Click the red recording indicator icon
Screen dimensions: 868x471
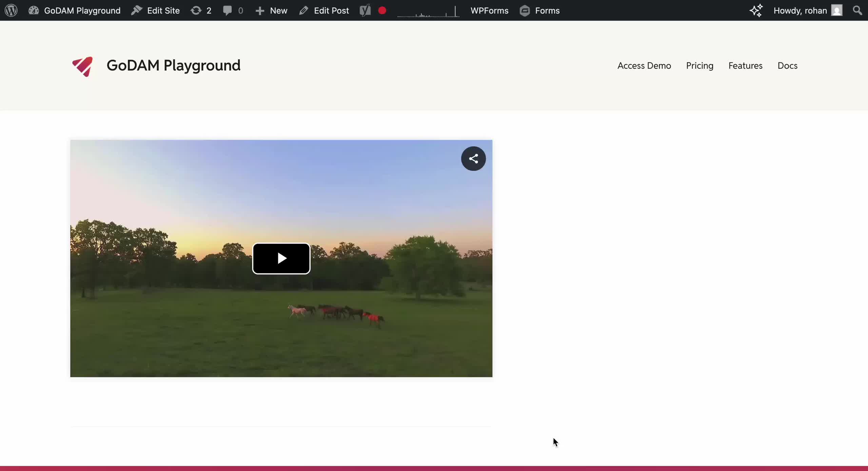click(382, 11)
